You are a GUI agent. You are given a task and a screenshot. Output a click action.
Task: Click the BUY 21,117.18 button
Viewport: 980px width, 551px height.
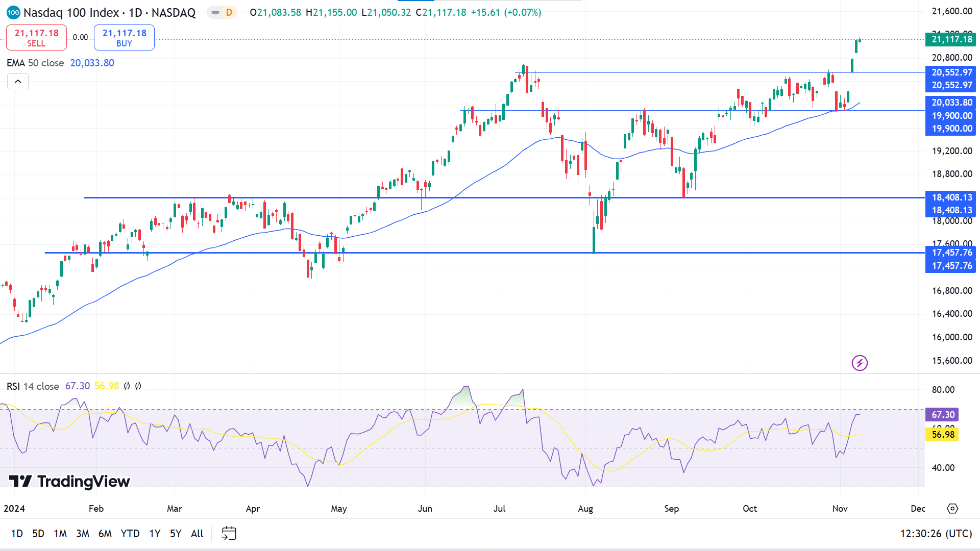pos(124,38)
